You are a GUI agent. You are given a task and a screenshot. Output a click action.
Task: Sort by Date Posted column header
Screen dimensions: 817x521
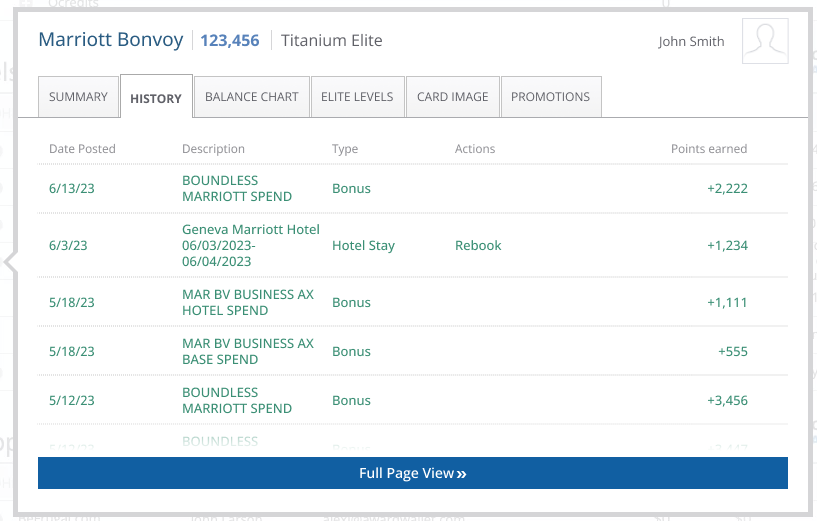pos(82,149)
